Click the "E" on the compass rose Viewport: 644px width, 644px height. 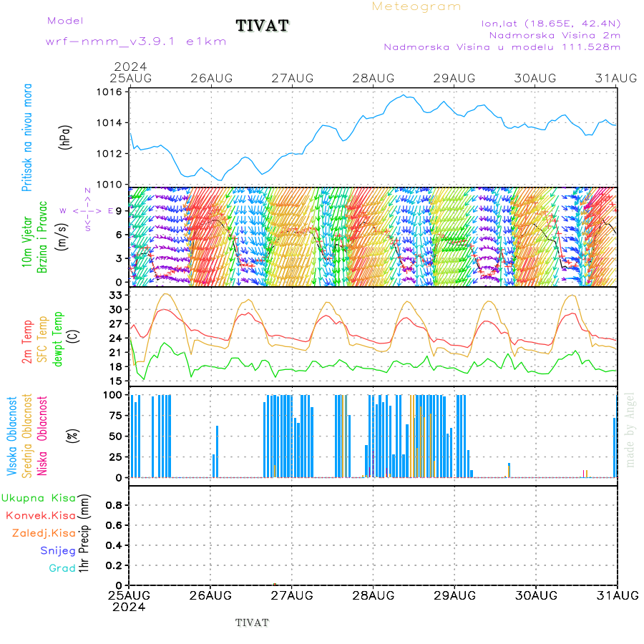(x=110, y=210)
